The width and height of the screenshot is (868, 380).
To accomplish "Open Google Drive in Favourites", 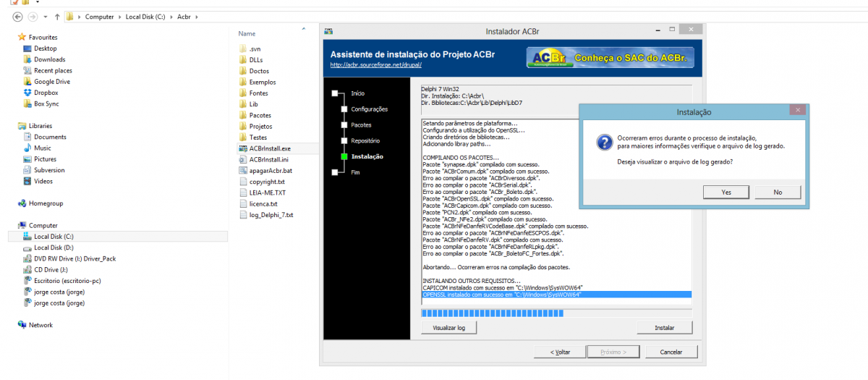I will click(x=51, y=82).
